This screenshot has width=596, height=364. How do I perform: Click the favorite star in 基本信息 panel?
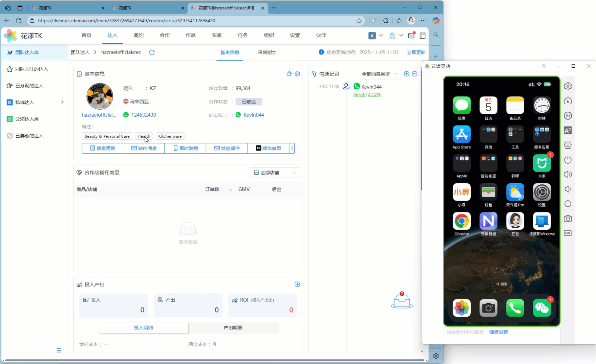tap(289, 74)
